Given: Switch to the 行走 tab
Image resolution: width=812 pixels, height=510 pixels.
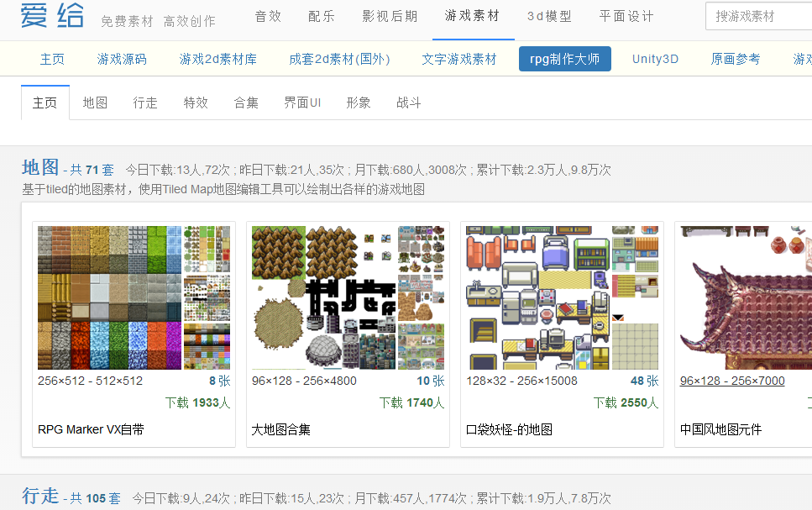Looking at the screenshot, I should click(x=145, y=103).
